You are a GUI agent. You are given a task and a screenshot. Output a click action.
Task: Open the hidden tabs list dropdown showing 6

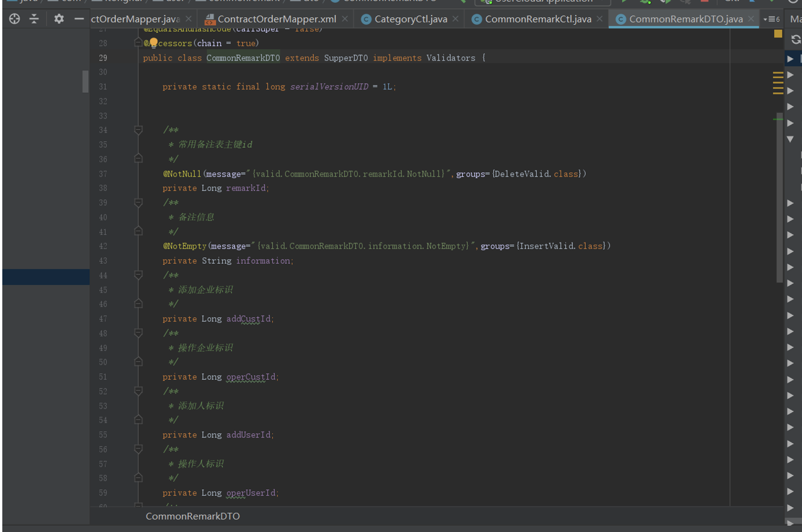click(771, 19)
